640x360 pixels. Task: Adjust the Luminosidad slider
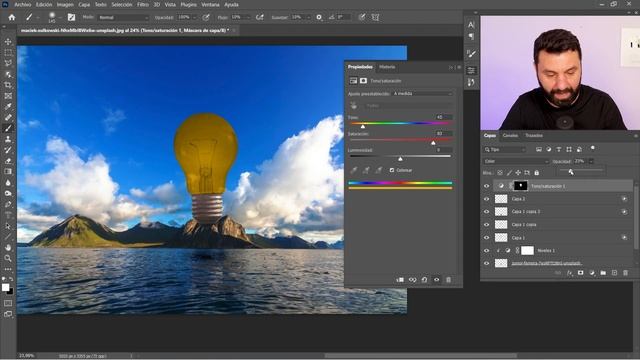tap(400, 158)
